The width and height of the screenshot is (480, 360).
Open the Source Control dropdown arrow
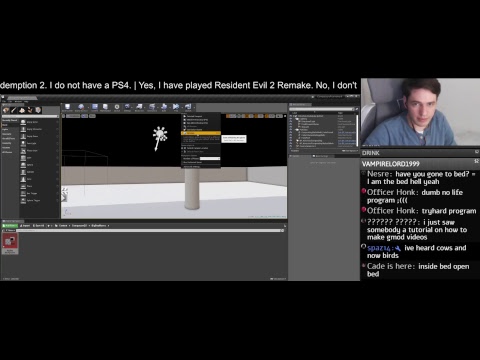88,107
